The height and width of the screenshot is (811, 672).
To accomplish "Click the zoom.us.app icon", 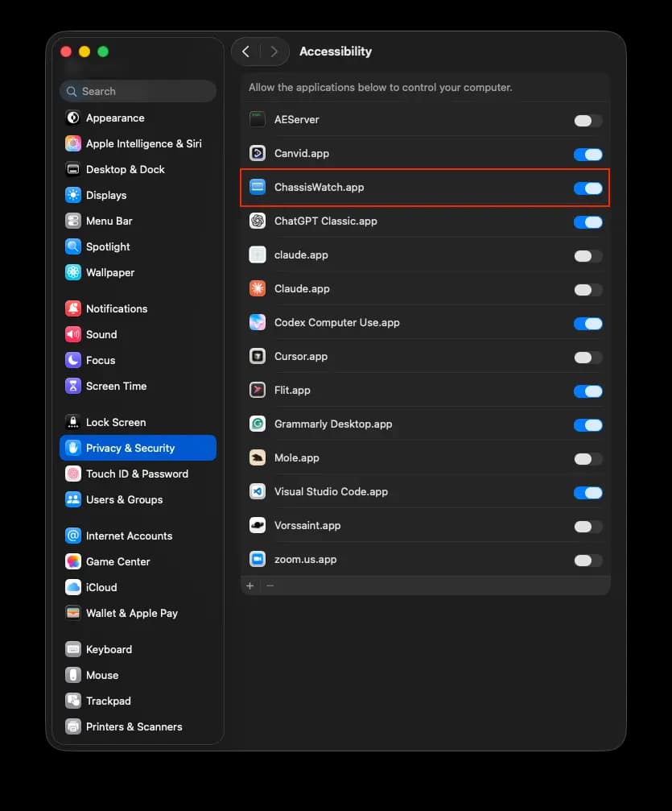I will click(258, 559).
